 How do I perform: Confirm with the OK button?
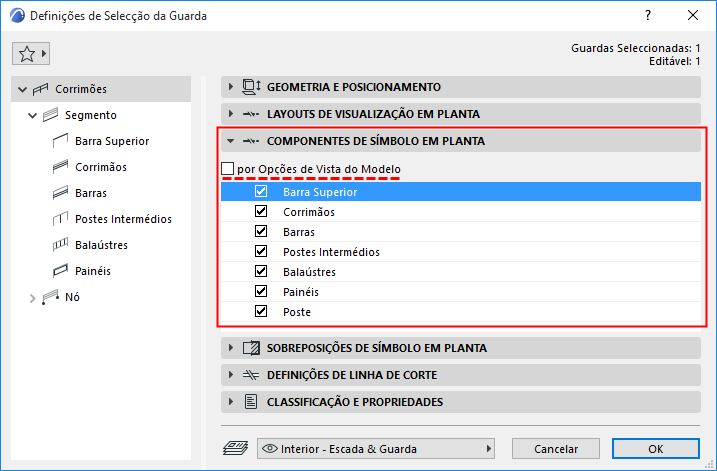tap(655, 449)
